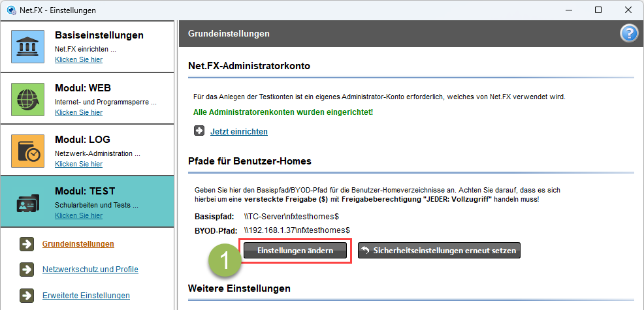Click the 'Basispfad:' label
The image size is (644, 310).
(x=214, y=217)
